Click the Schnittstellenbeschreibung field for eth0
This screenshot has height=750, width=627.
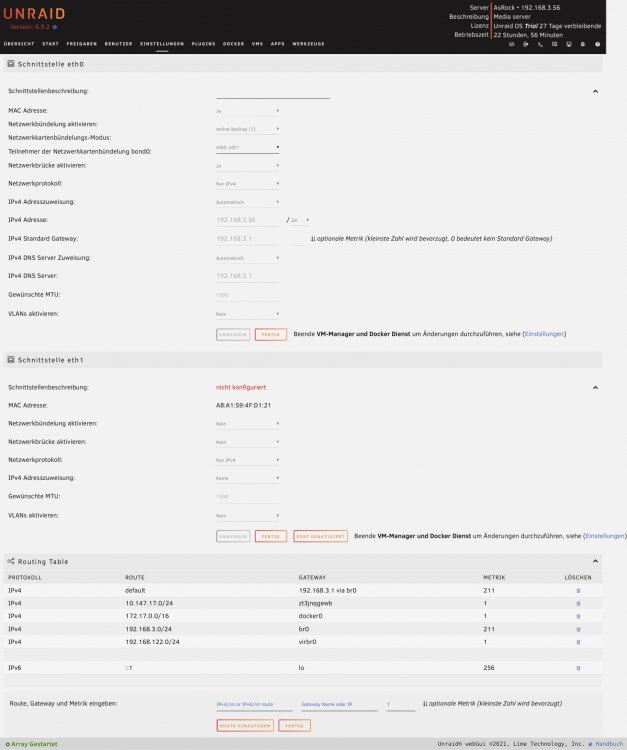(x=273, y=92)
